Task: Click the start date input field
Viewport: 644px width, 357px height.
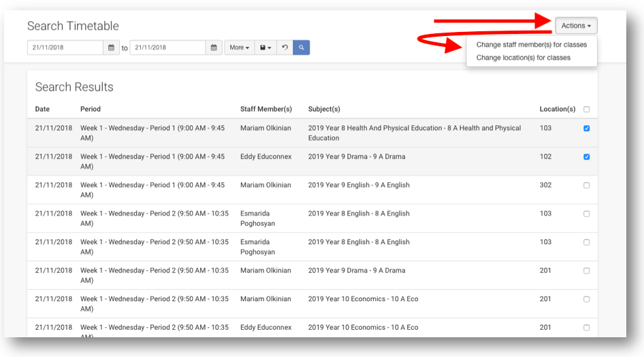Action: (65, 48)
